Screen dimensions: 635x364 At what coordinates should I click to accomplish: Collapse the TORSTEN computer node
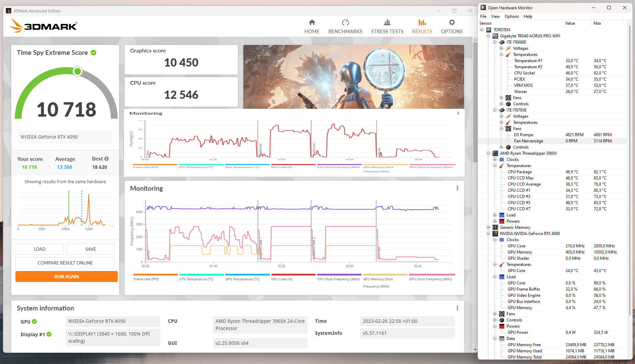pos(482,30)
